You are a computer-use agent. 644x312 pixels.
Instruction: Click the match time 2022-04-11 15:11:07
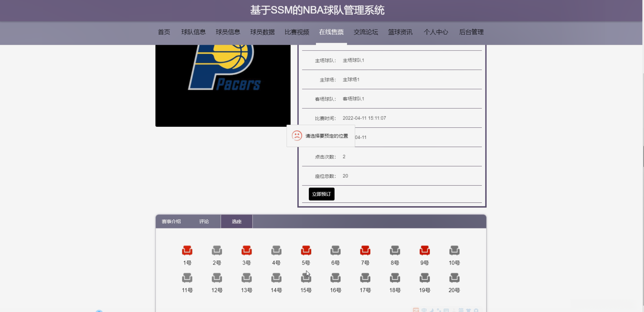364,118
